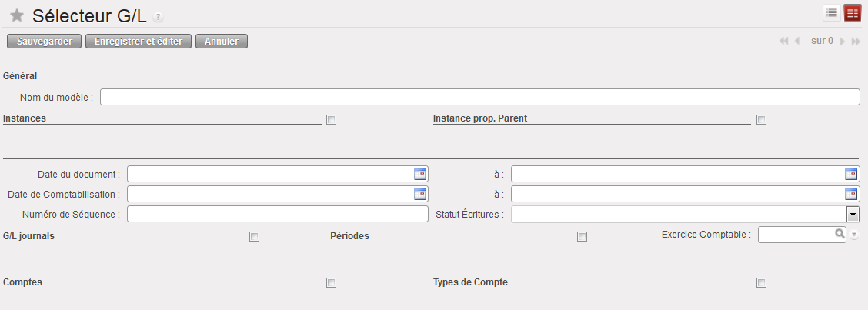Open the Statut Écritures dropdown
This screenshot has width=868, height=310.
[853, 215]
